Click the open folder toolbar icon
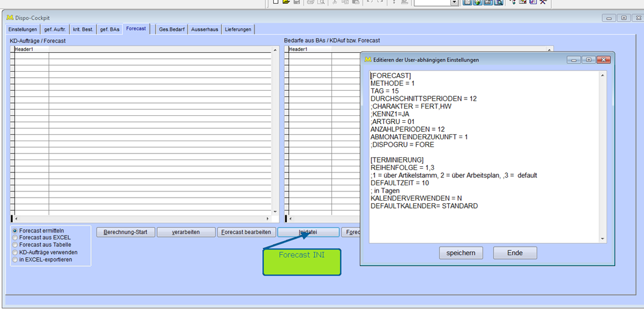This screenshot has width=644, height=316. (x=286, y=2)
